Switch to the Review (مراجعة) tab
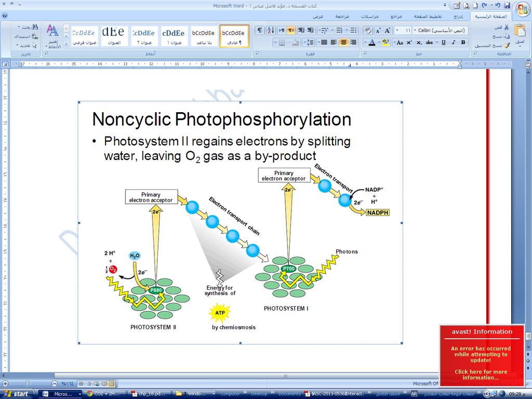Screen dimensions: 532x399 click(x=342, y=16)
